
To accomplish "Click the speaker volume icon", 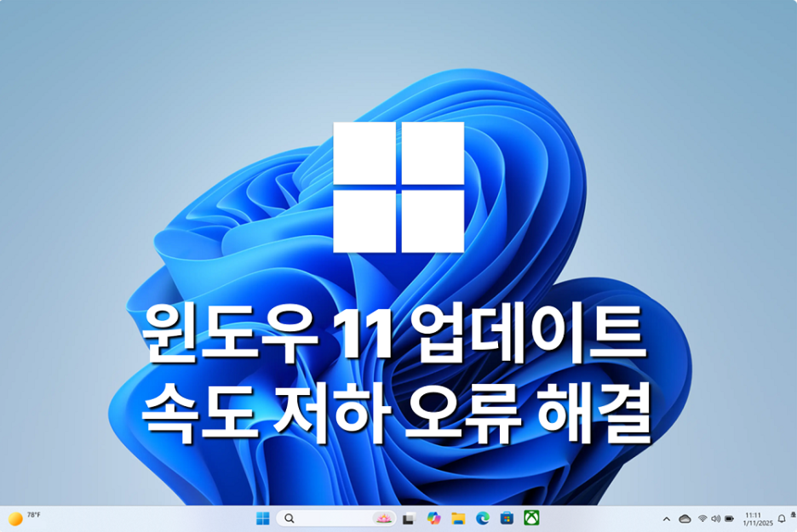I will (715, 518).
